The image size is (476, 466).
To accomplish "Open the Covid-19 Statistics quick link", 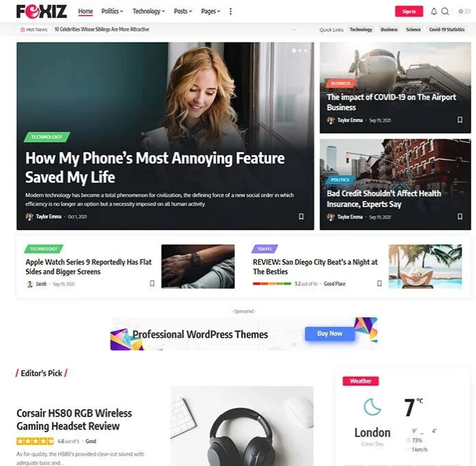I will point(447,29).
